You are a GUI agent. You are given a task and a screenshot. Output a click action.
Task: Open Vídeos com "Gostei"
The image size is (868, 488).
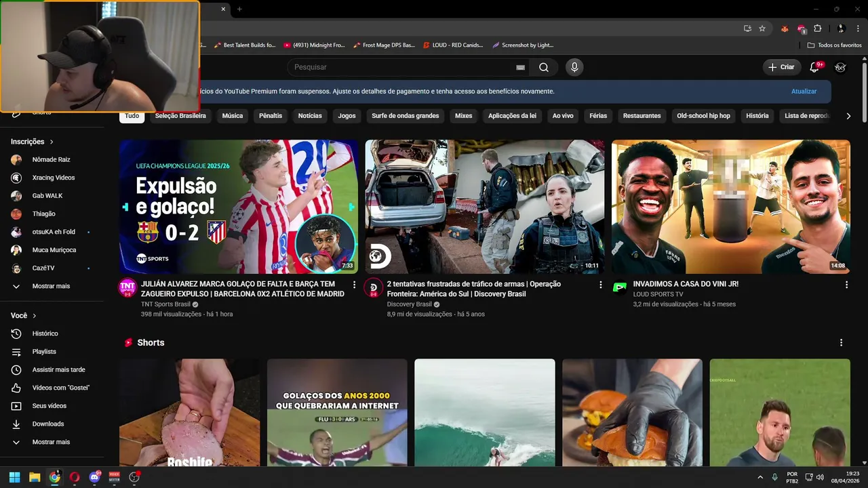[x=60, y=388]
